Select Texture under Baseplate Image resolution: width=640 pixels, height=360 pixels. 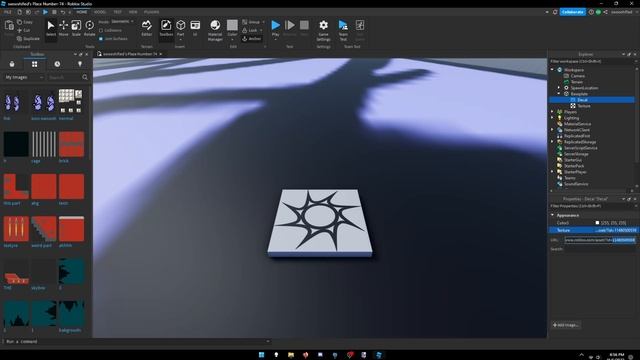pyautogui.click(x=584, y=106)
